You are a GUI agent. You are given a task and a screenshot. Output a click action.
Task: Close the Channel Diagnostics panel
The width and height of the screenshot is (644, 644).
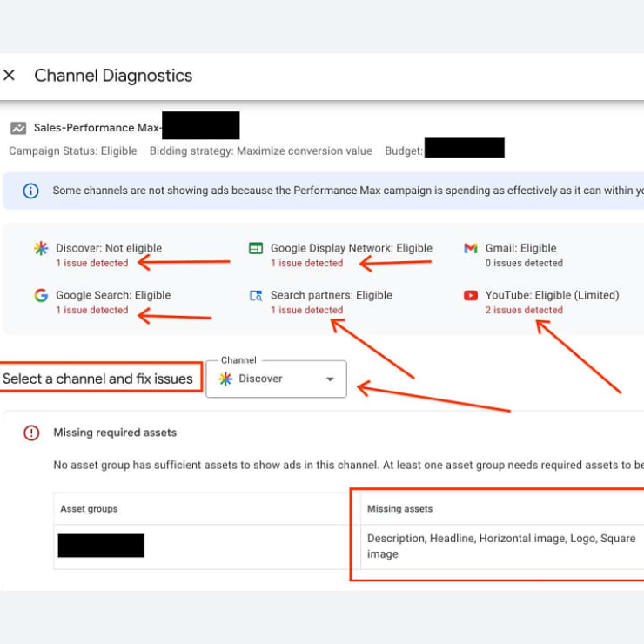click(9, 75)
